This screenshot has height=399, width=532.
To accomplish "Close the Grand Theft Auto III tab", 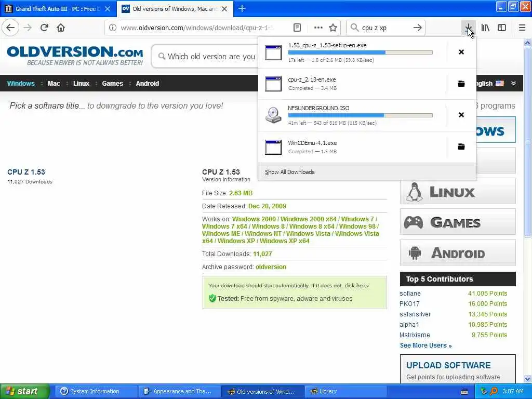I will [x=108, y=9].
